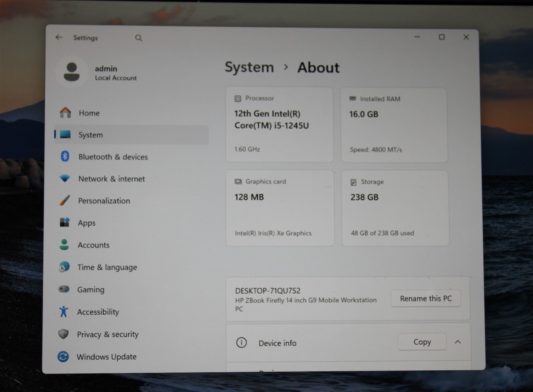Click the Personalization paintbrush icon
Image resolution: width=533 pixels, height=392 pixels.
(65, 200)
